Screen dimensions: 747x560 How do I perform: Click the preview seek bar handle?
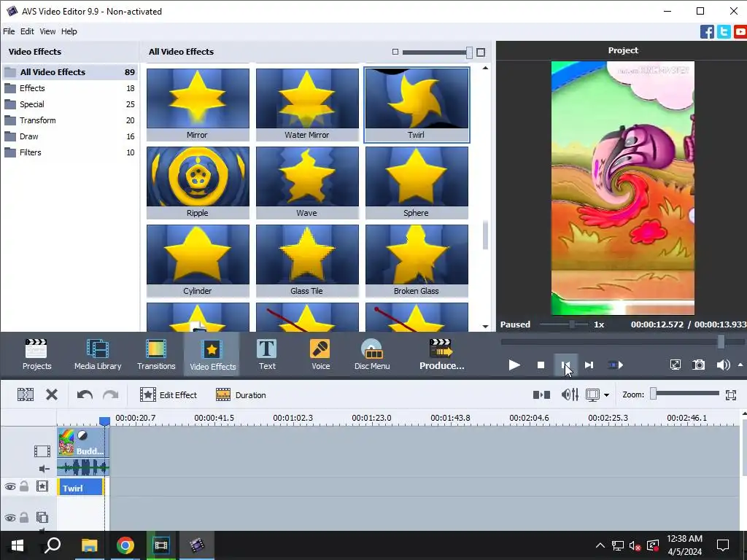[721, 341]
